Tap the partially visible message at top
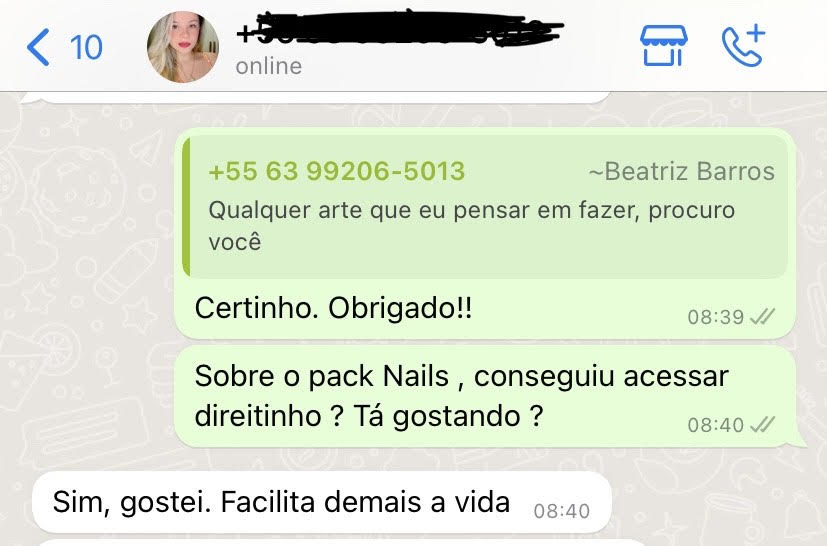 [316, 97]
